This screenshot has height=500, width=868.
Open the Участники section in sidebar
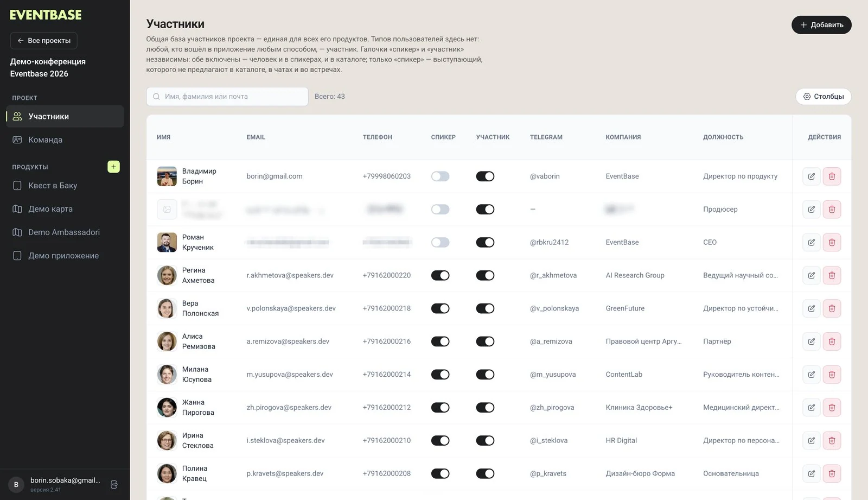tap(65, 117)
